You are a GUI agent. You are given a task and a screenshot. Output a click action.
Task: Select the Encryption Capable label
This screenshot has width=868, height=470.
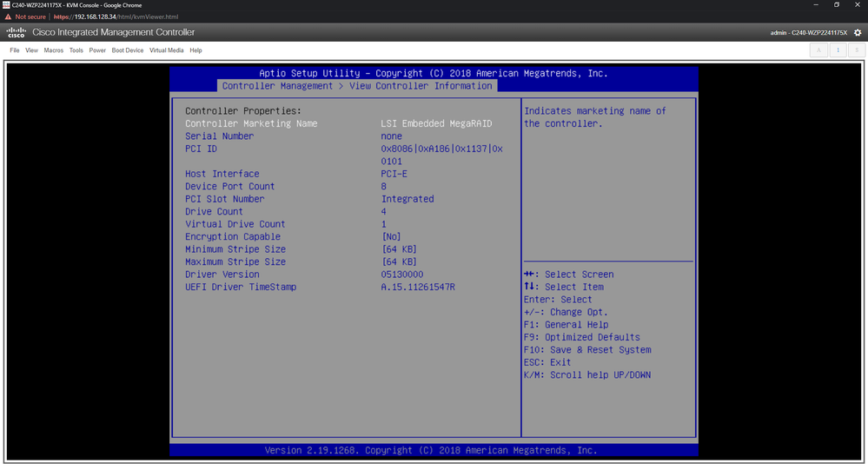(233, 237)
